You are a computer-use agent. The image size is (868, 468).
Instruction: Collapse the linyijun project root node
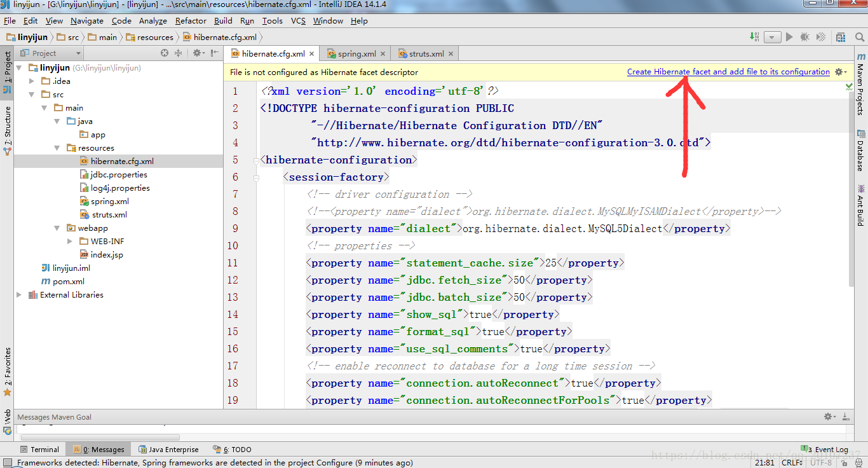coord(19,67)
